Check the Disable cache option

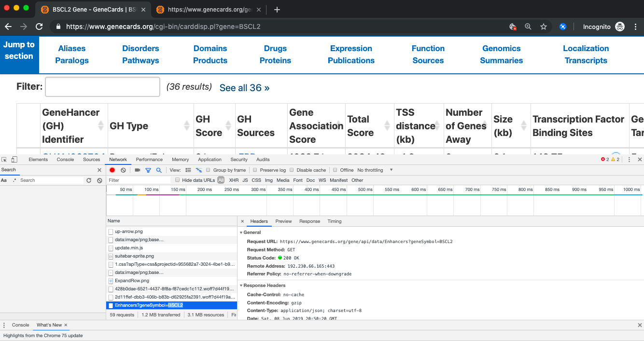(294, 170)
